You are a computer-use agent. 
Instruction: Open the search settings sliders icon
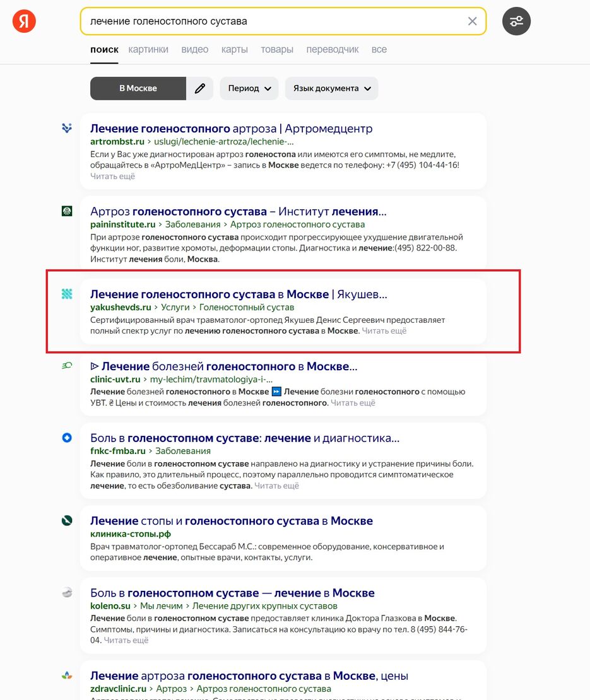516,21
